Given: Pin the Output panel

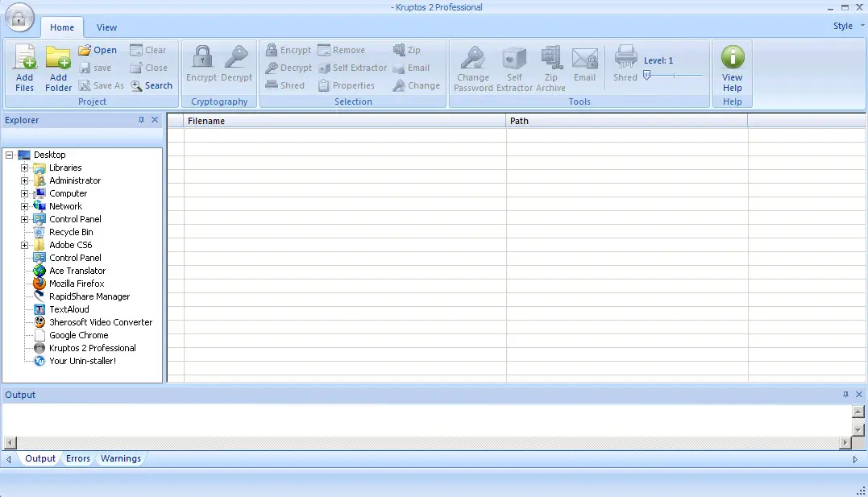Looking at the screenshot, I should coord(845,395).
